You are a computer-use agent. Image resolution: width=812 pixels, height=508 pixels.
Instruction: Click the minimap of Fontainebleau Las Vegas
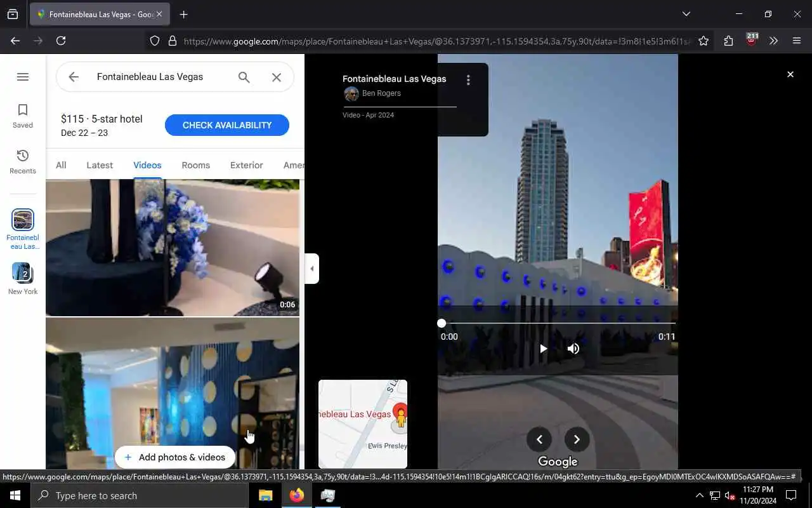click(363, 424)
